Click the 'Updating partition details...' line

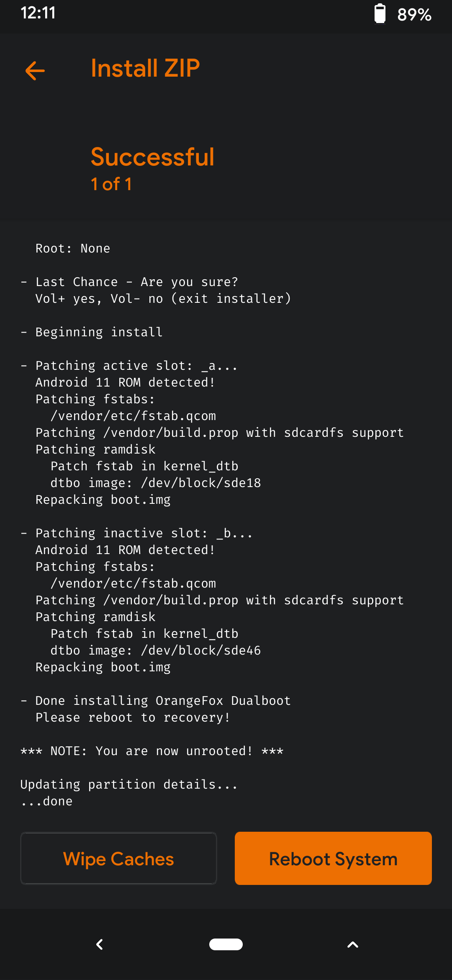tap(129, 784)
